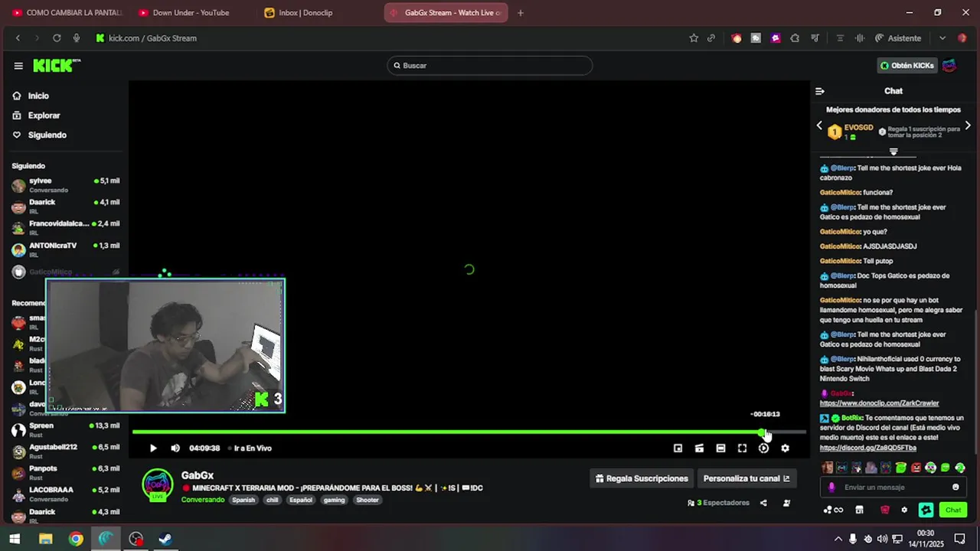Go to Inicio in the sidebar

pos(31,96)
